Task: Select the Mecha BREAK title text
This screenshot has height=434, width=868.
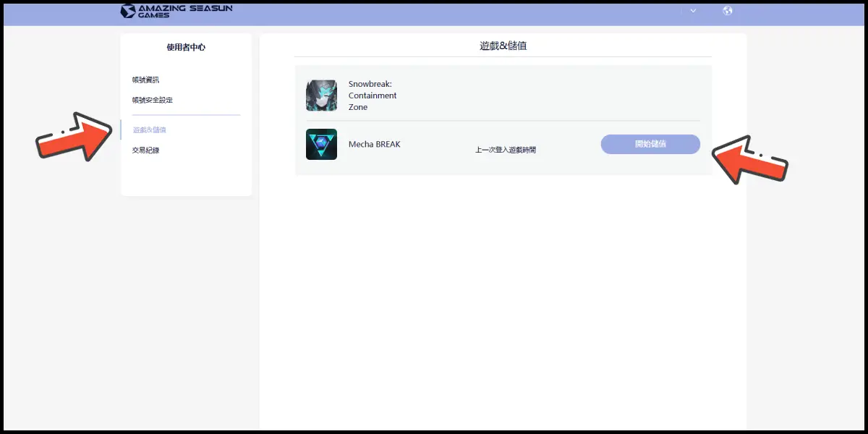Action: [374, 144]
